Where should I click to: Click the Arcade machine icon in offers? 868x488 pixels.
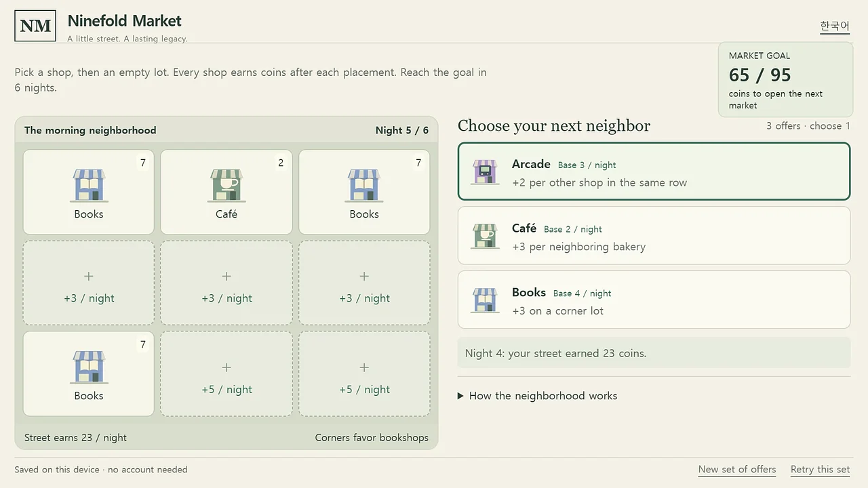[485, 172]
